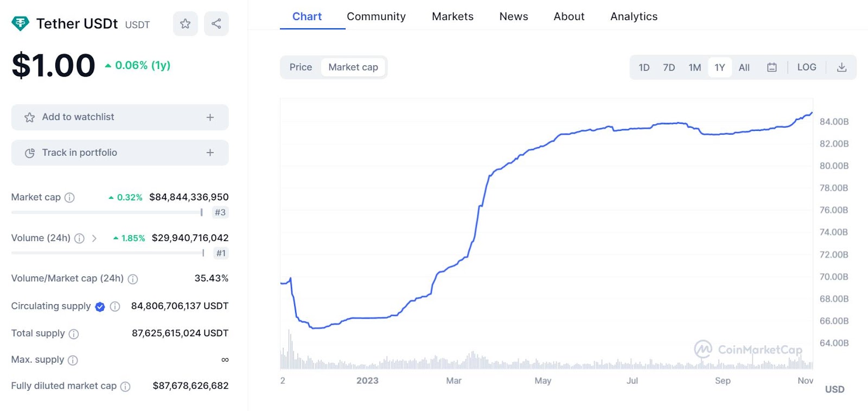Select the 1M time range
The image size is (868, 411).
tap(695, 67)
